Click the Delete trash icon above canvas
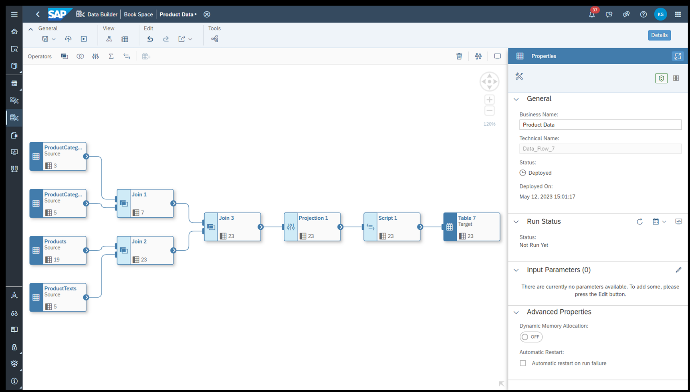The height and width of the screenshot is (392, 690). 459,56
